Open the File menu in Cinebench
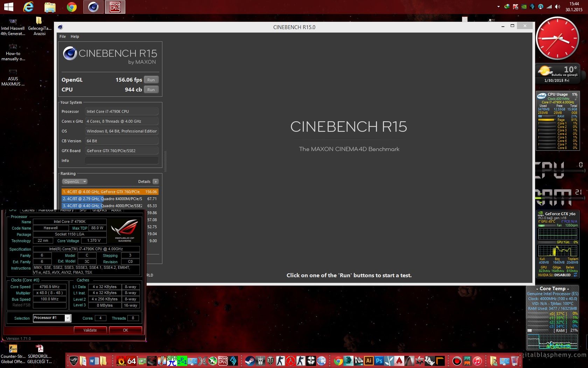The image size is (588, 368). point(63,36)
